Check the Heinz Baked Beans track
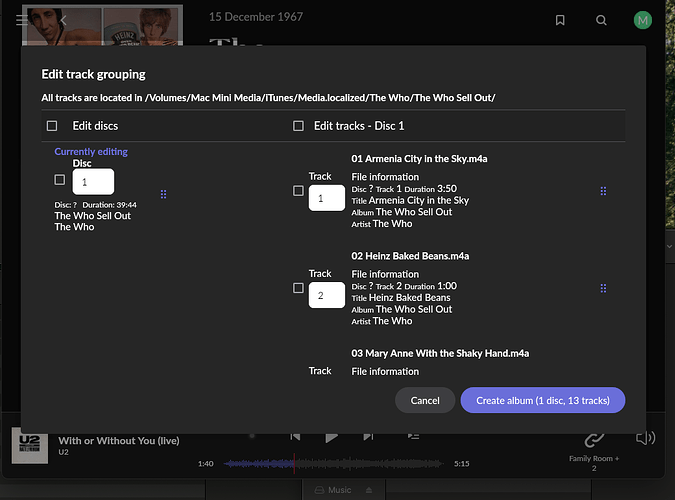The width and height of the screenshot is (675, 500). [x=298, y=288]
